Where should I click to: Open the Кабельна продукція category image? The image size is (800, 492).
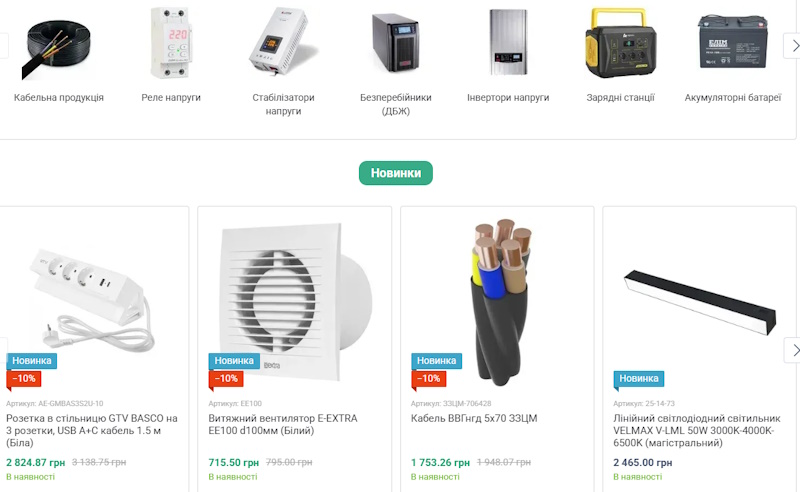58,48
